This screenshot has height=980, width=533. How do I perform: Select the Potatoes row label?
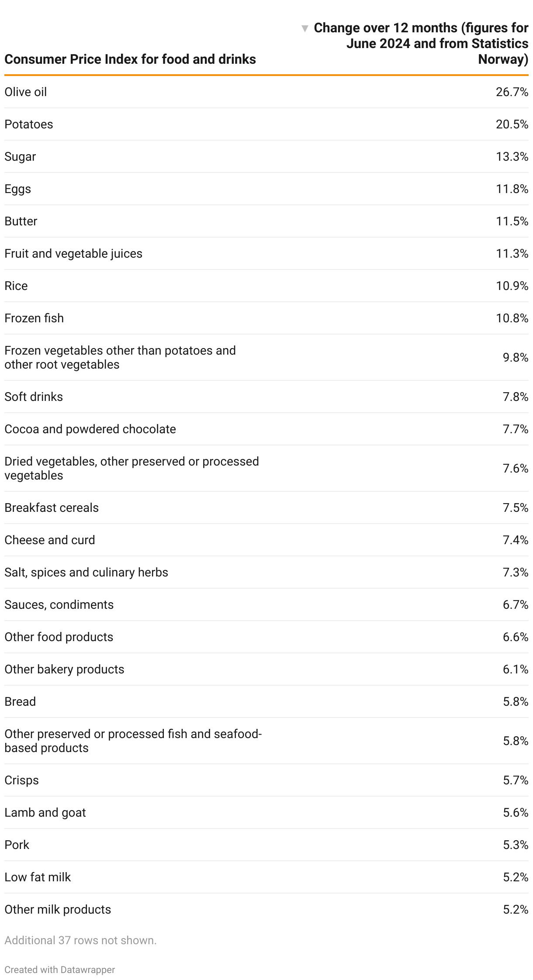29,124
